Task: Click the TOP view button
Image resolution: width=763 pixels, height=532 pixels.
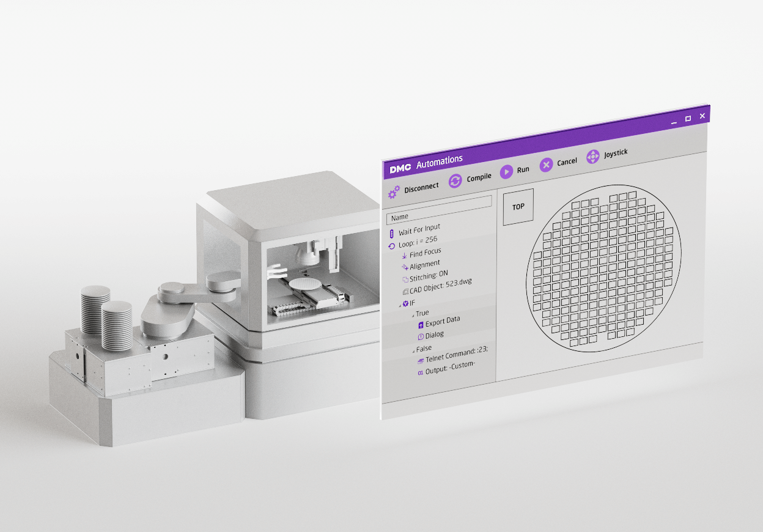Action: tap(518, 207)
